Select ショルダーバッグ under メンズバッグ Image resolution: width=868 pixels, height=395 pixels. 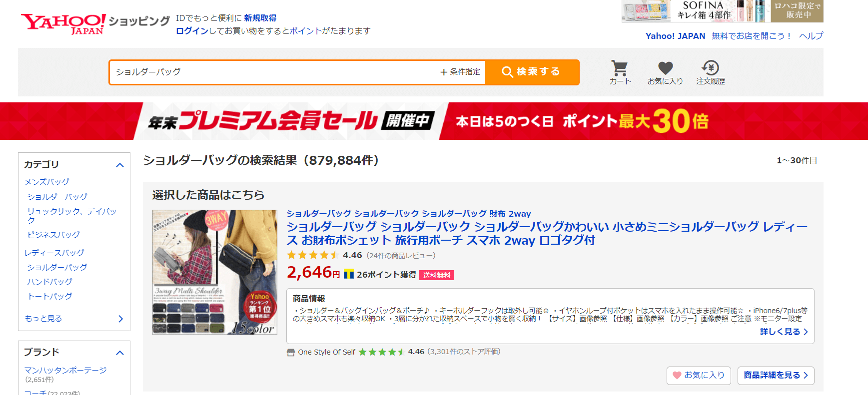click(57, 197)
